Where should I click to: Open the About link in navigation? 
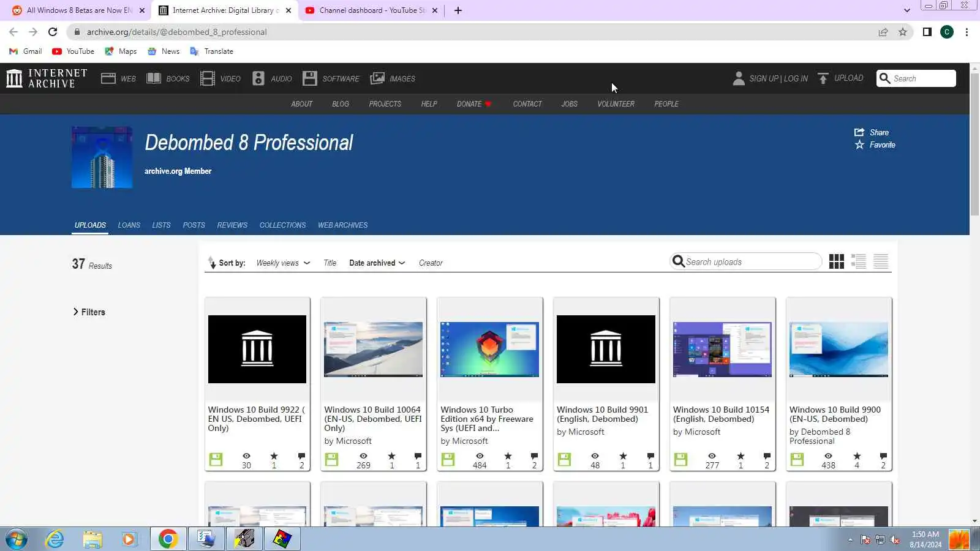point(302,104)
